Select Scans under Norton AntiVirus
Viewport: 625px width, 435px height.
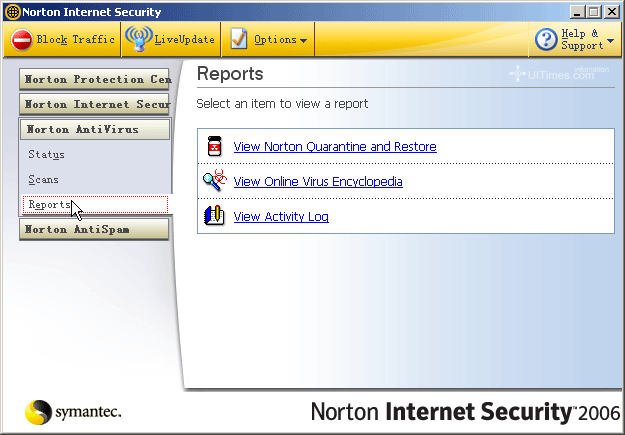[x=43, y=180]
